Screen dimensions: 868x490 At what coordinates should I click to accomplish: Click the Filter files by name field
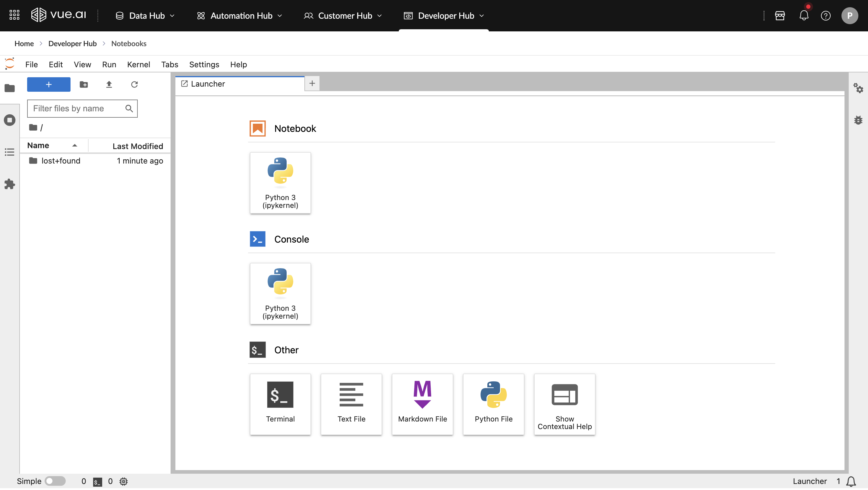pyautogui.click(x=77, y=109)
